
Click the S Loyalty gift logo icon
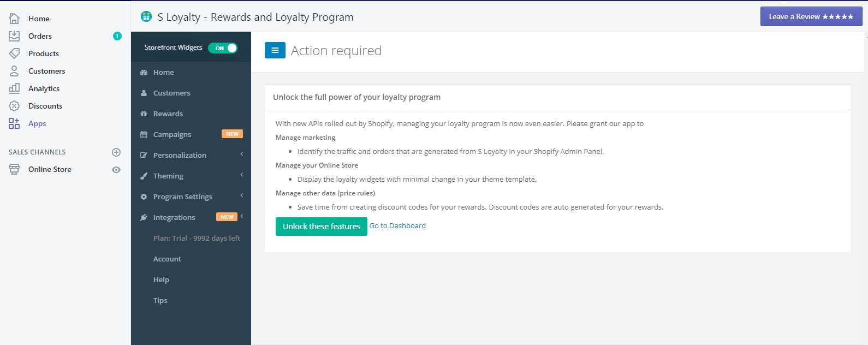(146, 16)
